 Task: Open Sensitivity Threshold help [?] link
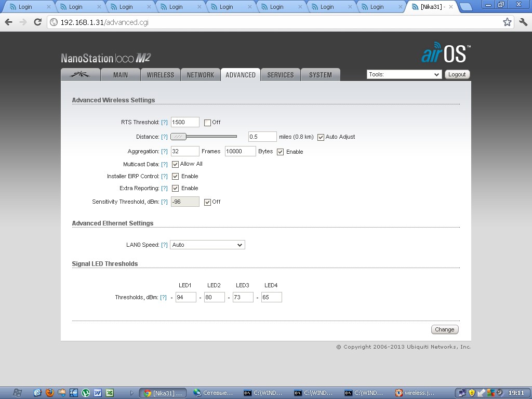[164, 202]
